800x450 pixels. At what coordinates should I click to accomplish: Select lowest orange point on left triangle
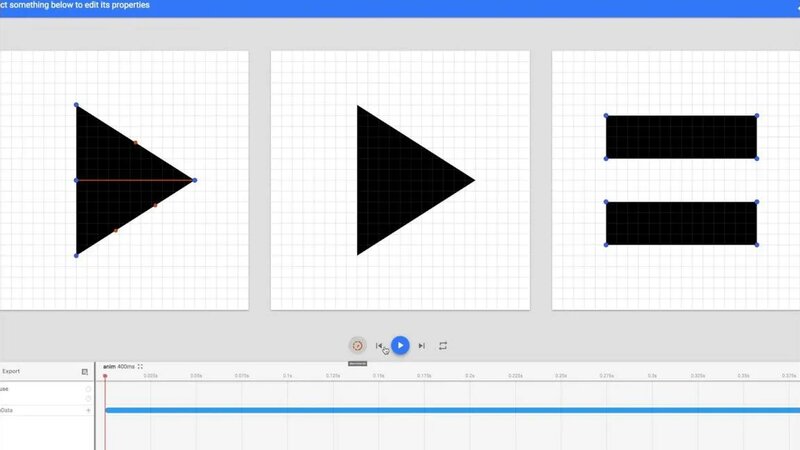tap(116, 231)
